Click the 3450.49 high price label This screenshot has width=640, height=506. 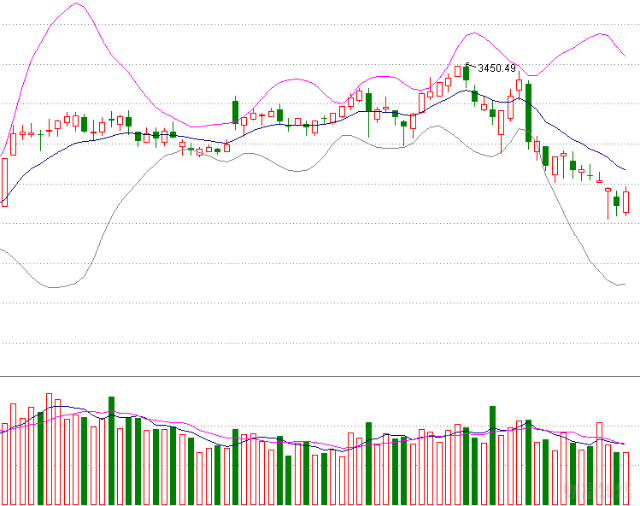tap(497, 68)
